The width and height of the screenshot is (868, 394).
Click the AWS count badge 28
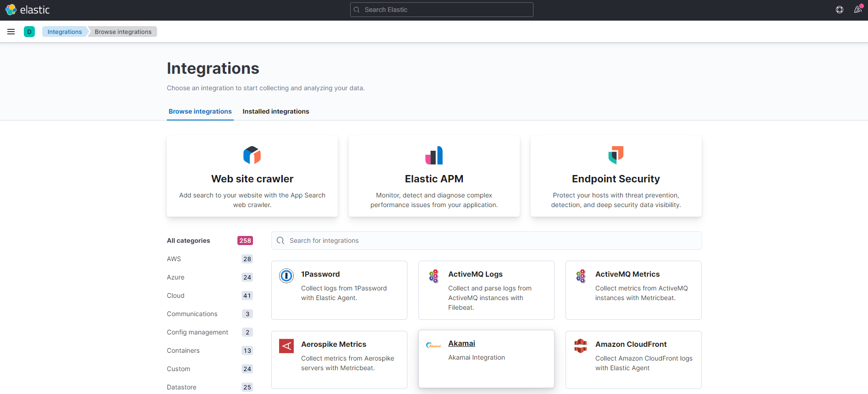(x=247, y=259)
